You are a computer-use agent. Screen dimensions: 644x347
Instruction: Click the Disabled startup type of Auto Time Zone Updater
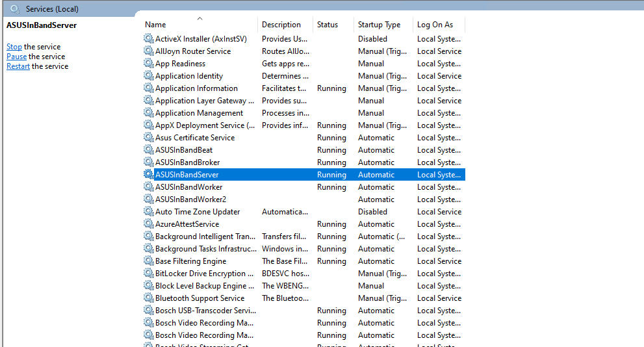tap(372, 212)
